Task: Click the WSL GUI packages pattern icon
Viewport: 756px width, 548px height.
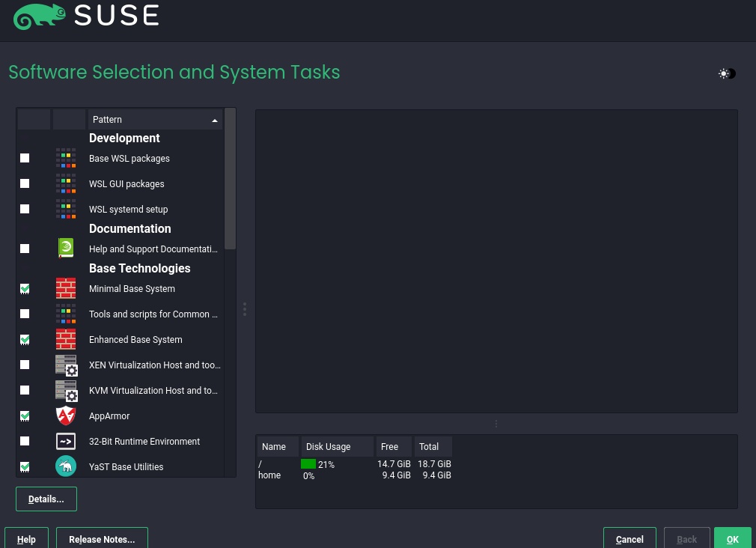Action: tap(66, 184)
